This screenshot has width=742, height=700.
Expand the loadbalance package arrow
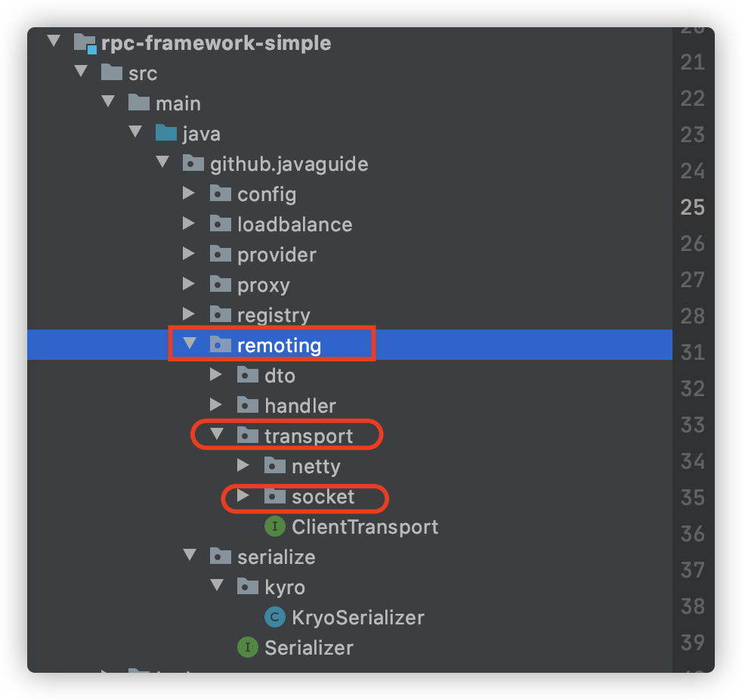pos(189,225)
